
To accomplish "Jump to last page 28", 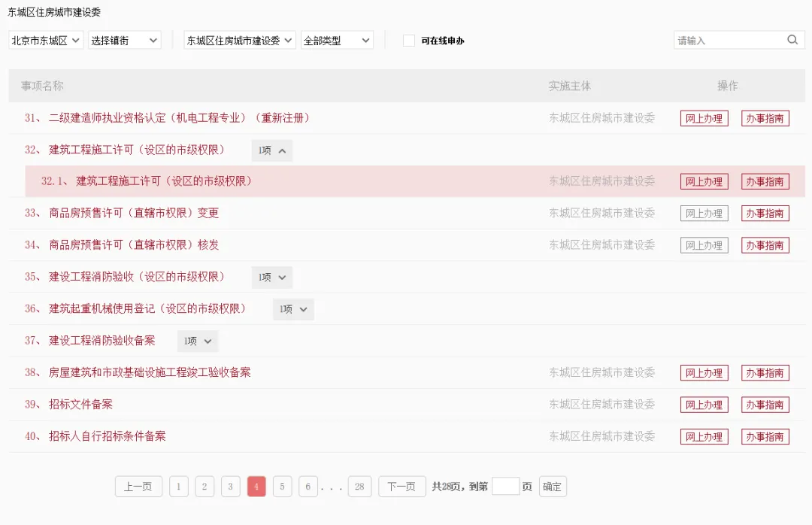I will click(359, 487).
